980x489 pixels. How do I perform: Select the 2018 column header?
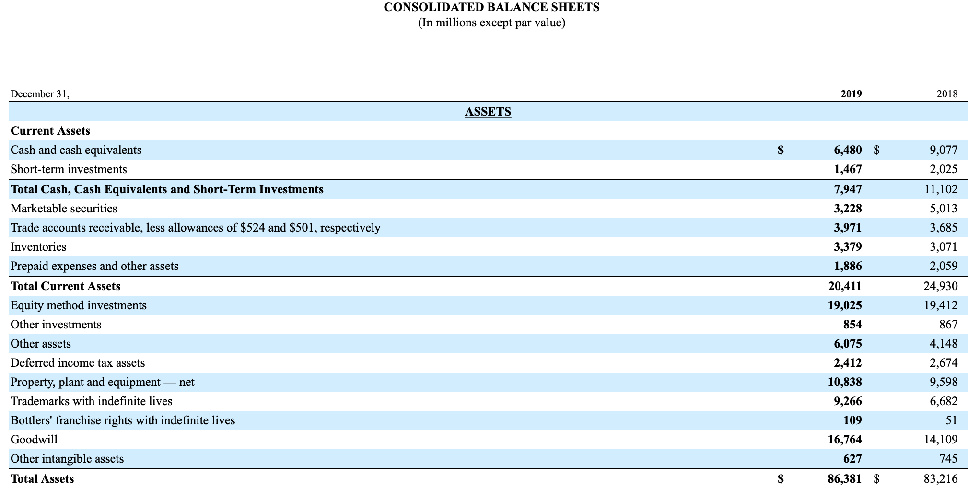click(947, 94)
